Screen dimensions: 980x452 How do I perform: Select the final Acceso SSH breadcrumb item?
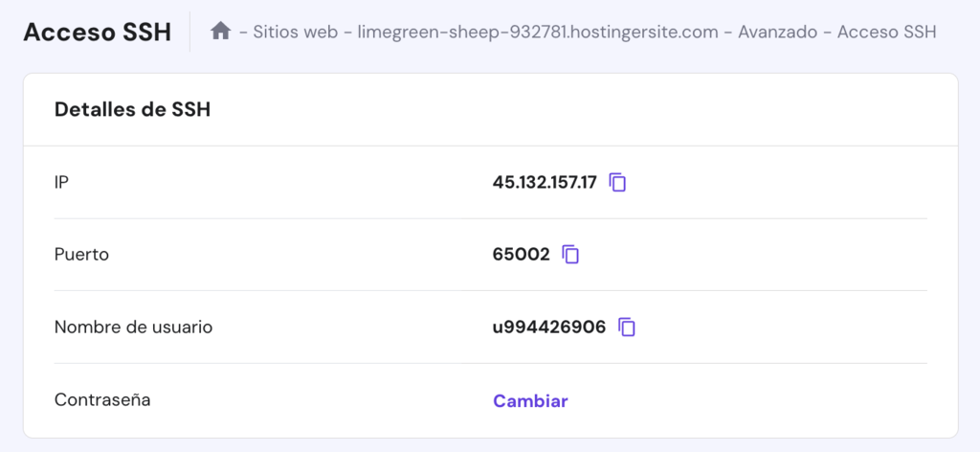(x=886, y=32)
